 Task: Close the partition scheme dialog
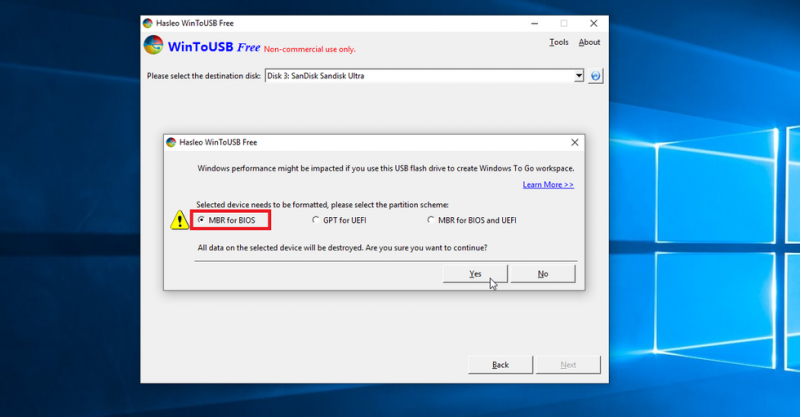pos(574,142)
